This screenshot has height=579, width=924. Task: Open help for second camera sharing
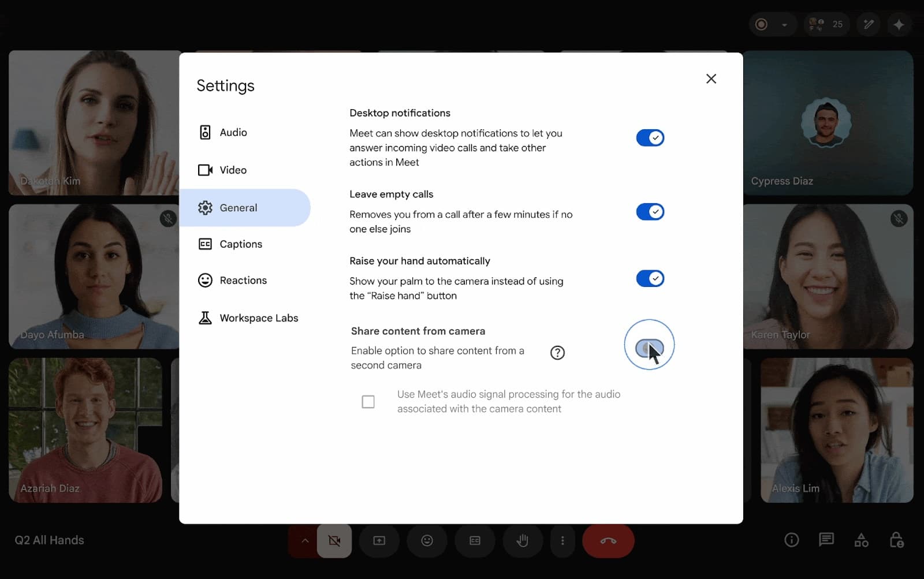[x=557, y=352]
